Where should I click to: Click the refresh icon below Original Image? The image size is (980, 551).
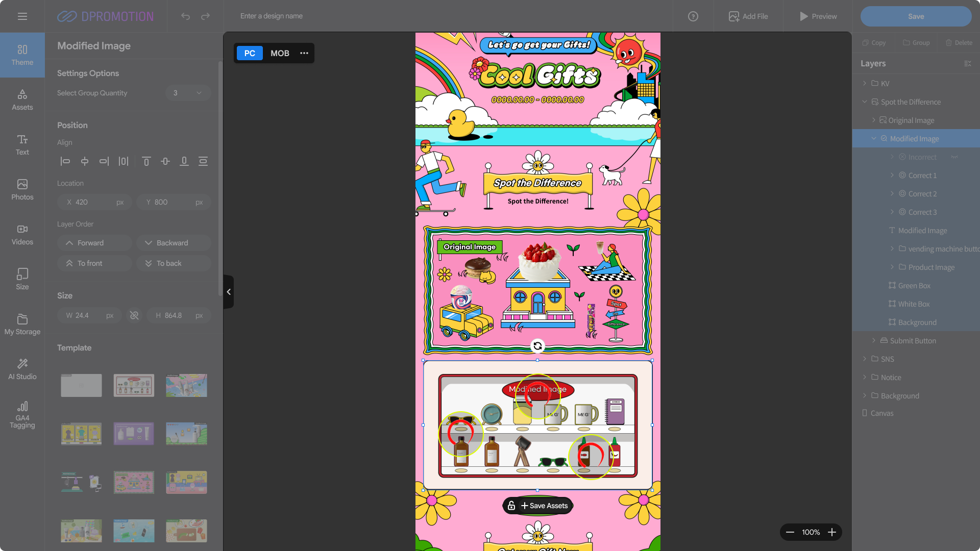(537, 346)
